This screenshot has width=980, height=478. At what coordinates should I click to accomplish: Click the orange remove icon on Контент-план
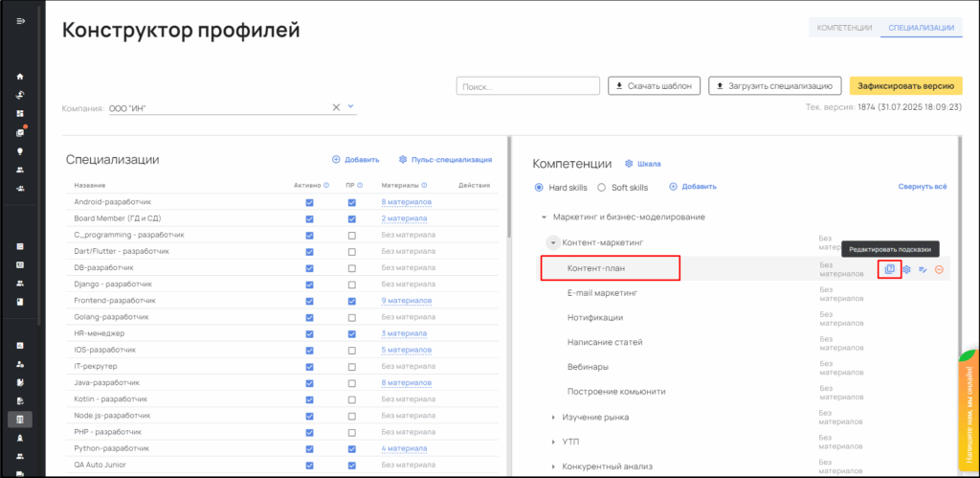(x=939, y=269)
